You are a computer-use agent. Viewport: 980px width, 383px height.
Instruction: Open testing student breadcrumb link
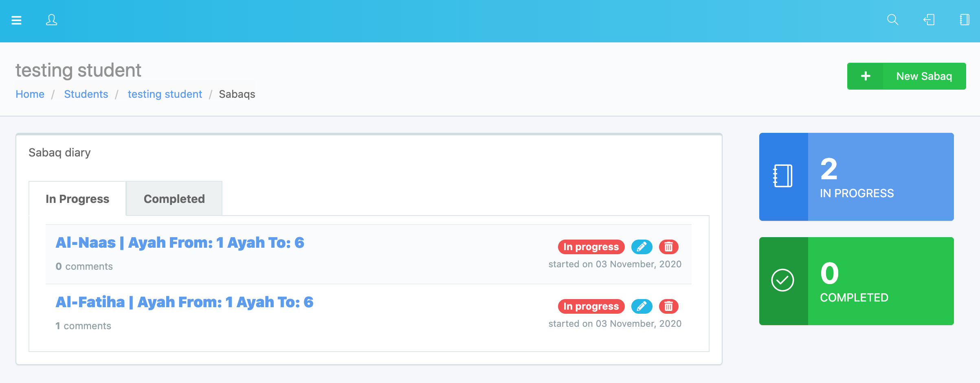(165, 94)
